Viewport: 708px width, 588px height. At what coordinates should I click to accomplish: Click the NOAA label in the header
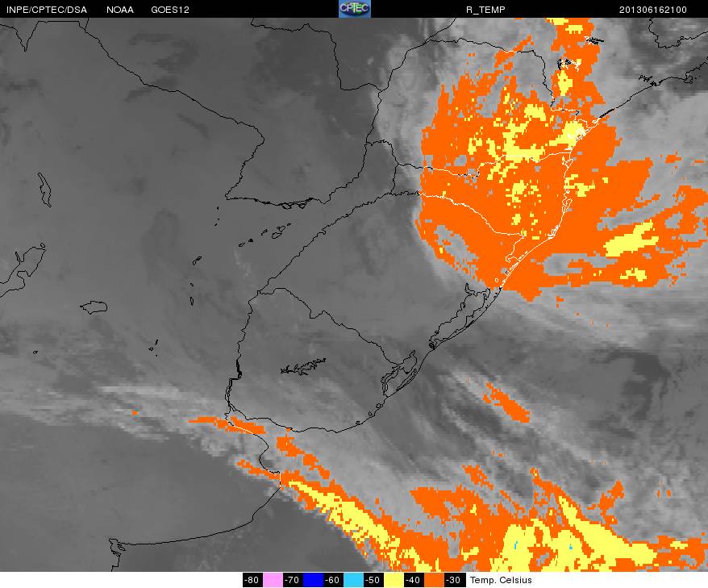pyautogui.click(x=120, y=10)
